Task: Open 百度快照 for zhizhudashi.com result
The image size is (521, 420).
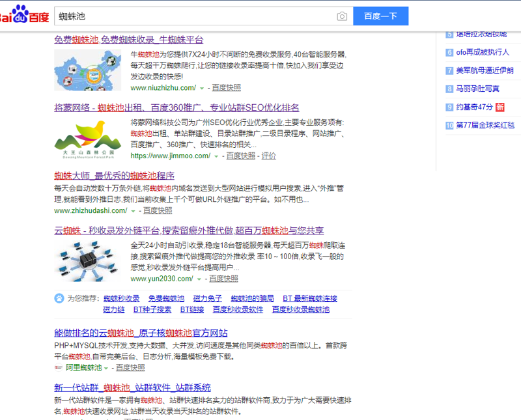Action: [158, 211]
